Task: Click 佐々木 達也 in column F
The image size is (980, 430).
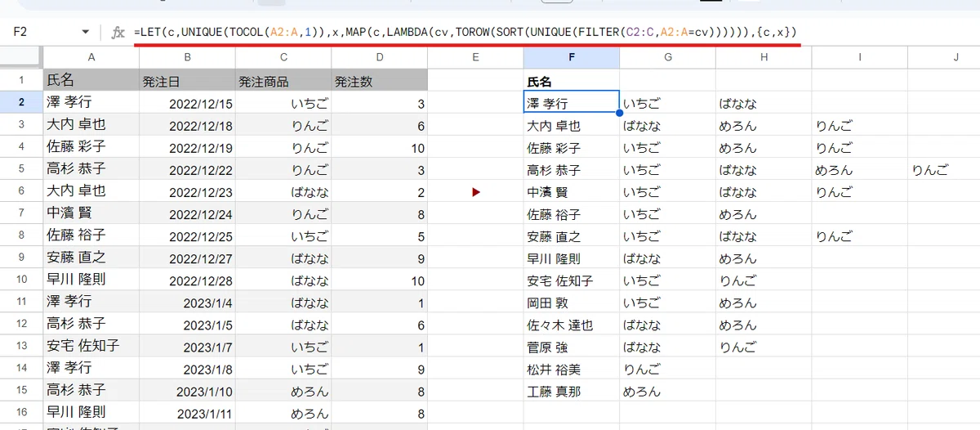Action: tap(571, 325)
